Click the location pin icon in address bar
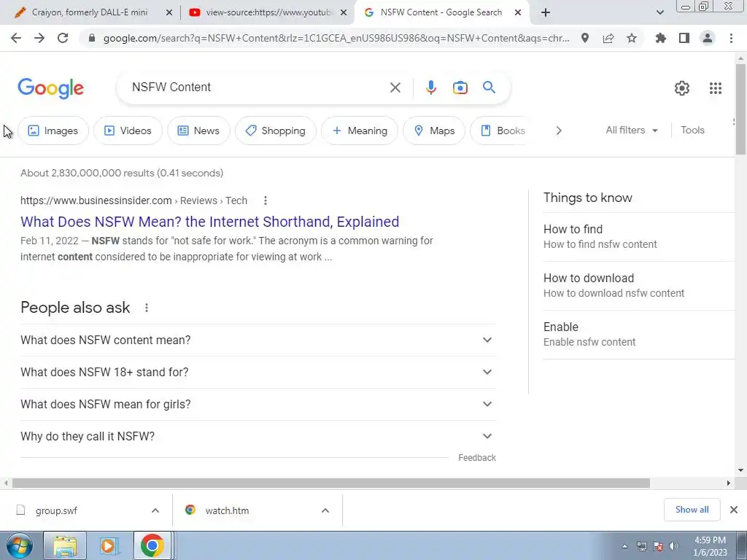The width and height of the screenshot is (747, 560). (x=585, y=38)
